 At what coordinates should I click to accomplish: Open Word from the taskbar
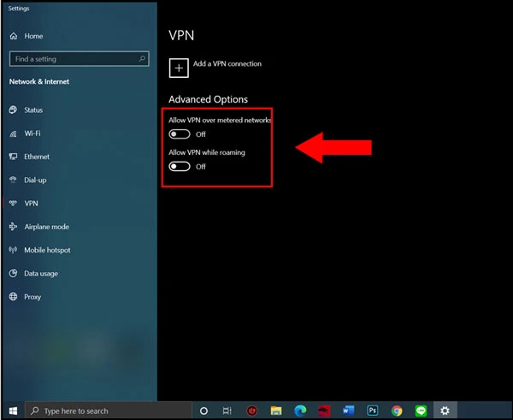(348, 411)
